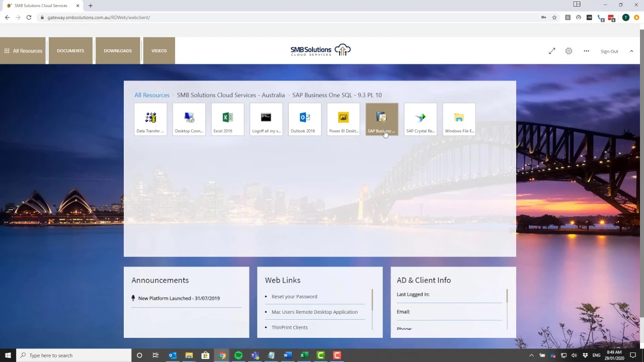The image size is (644, 362).
Task: Switch to the VIDEOS tab
Action: click(x=159, y=51)
